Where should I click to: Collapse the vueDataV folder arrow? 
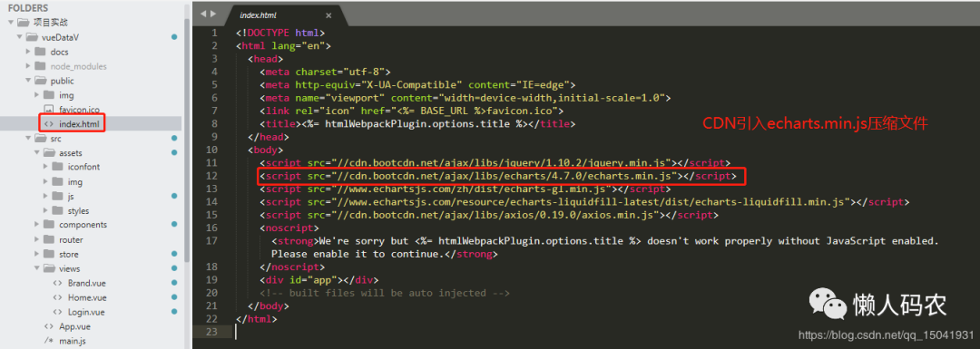[19, 37]
